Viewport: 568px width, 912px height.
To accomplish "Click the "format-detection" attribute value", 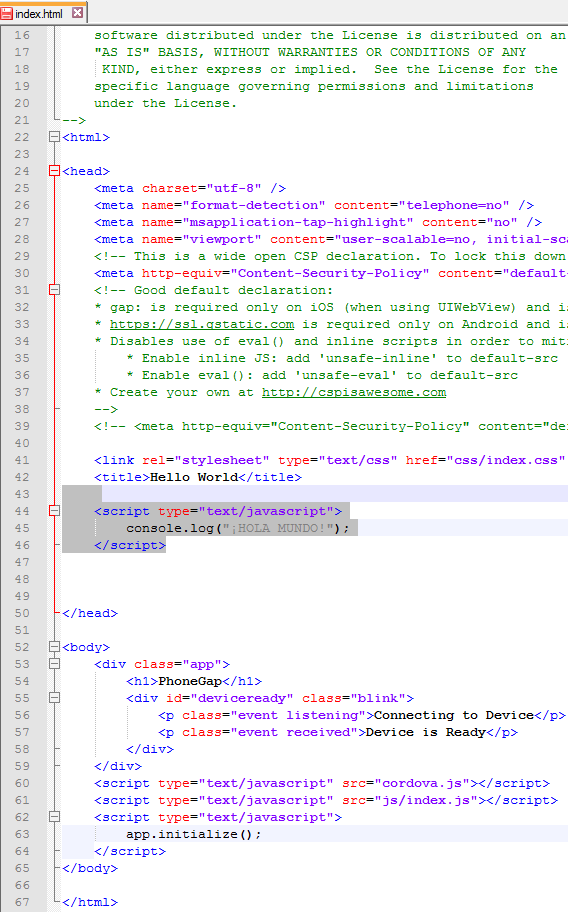I will 254,205.
